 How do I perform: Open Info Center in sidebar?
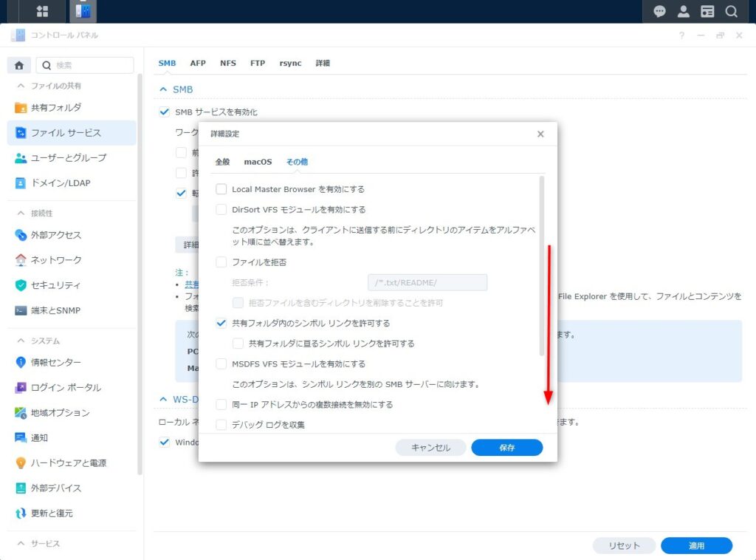pyautogui.click(x=55, y=363)
